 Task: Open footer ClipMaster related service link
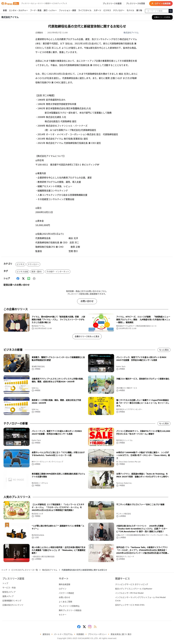(134, 589)
